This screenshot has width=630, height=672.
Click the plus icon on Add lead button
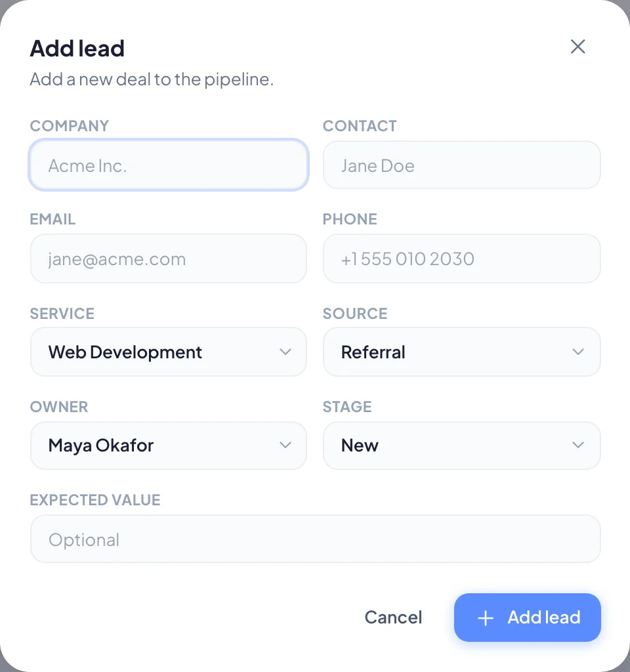pyautogui.click(x=486, y=618)
